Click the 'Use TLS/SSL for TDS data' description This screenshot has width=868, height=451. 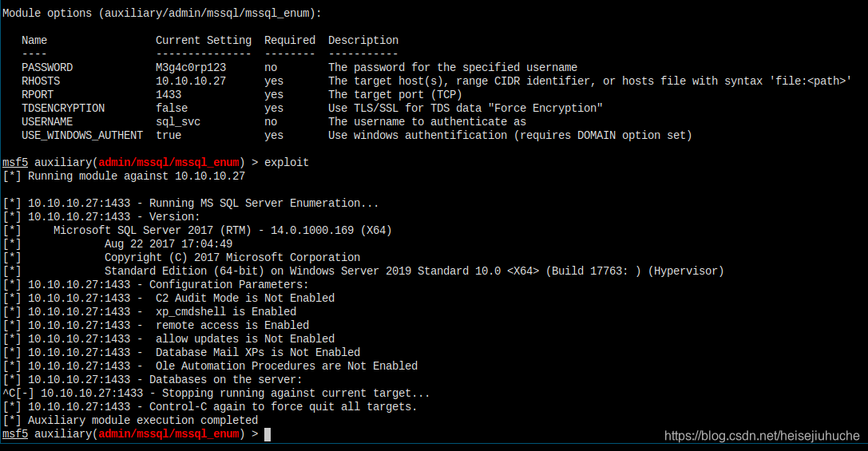pyautogui.click(x=465, y=108)
